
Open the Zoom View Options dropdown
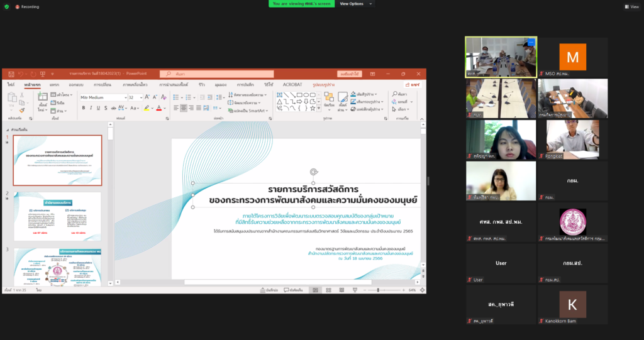356,4
